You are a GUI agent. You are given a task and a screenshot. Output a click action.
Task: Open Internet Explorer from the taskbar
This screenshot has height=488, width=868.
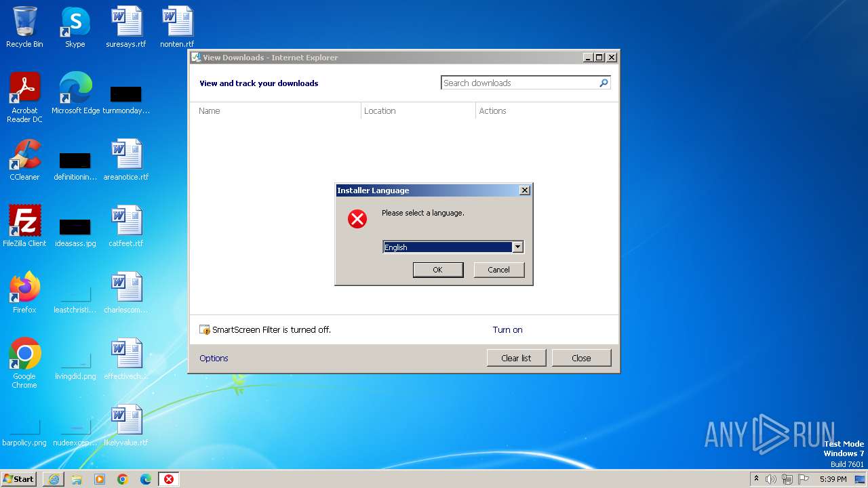point(54,479)
